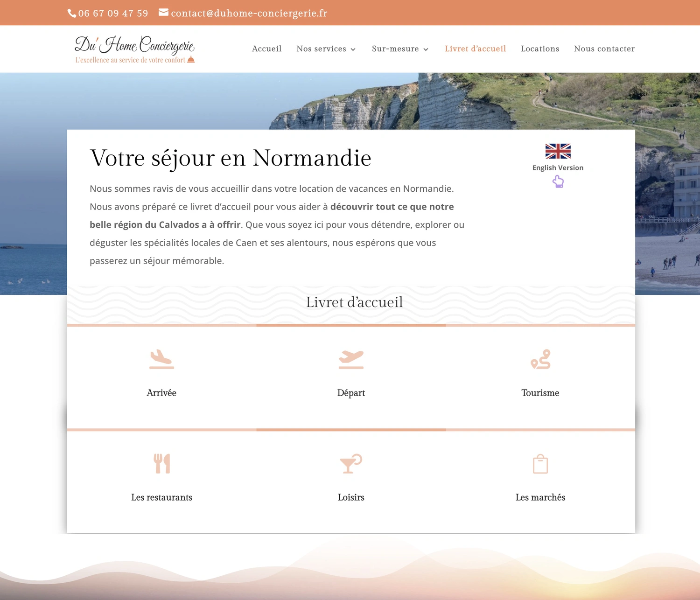This screenshot has width=700, height=600.
Task: Open the Tourisme section title
Action: (540, 393)
